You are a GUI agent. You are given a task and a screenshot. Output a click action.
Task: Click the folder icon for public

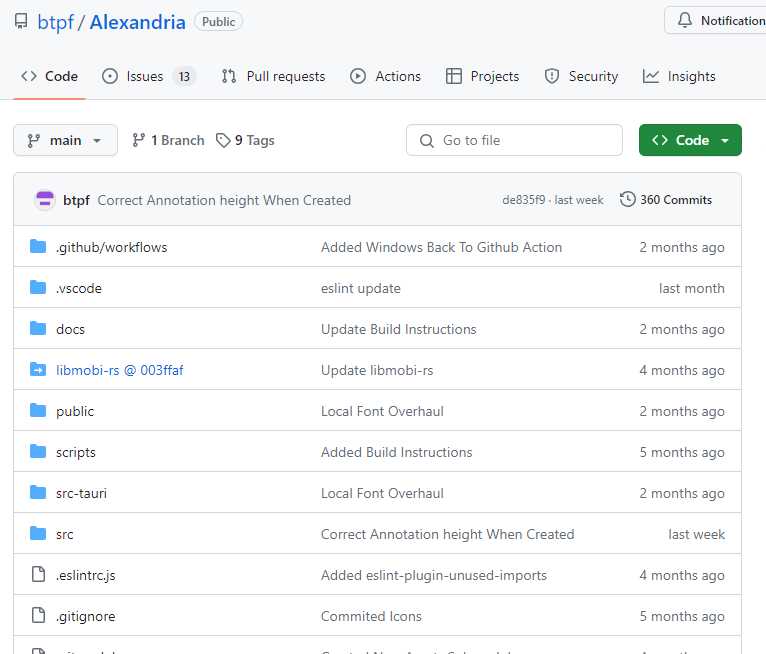38,411
